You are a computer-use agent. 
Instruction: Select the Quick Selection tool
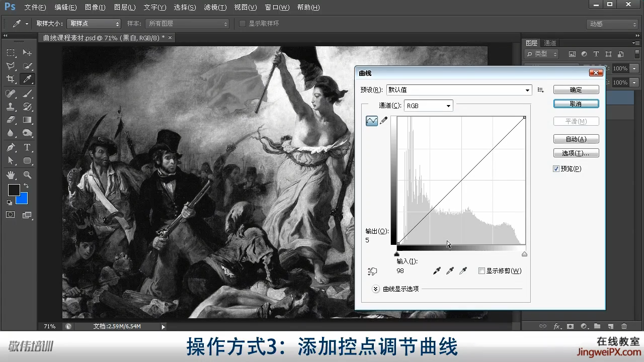coord(27,66)
